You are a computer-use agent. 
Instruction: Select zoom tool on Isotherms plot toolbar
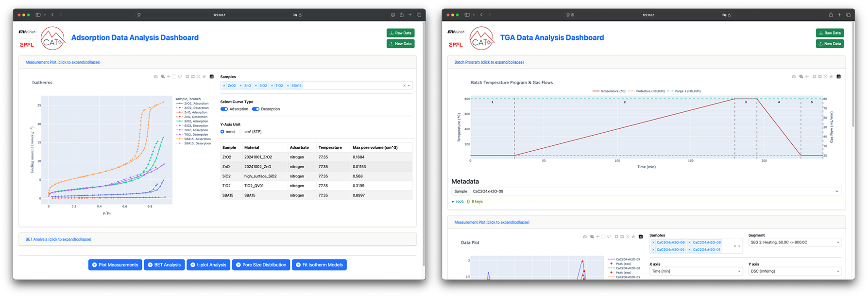[163, 77]
